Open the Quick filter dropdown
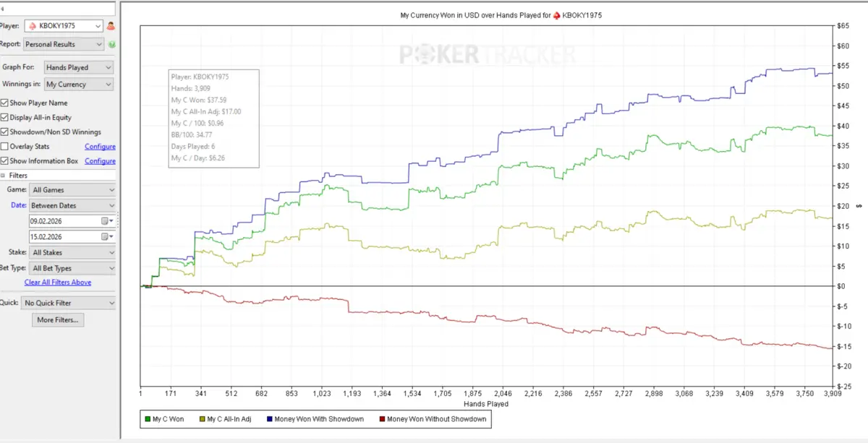 [67, 303]
